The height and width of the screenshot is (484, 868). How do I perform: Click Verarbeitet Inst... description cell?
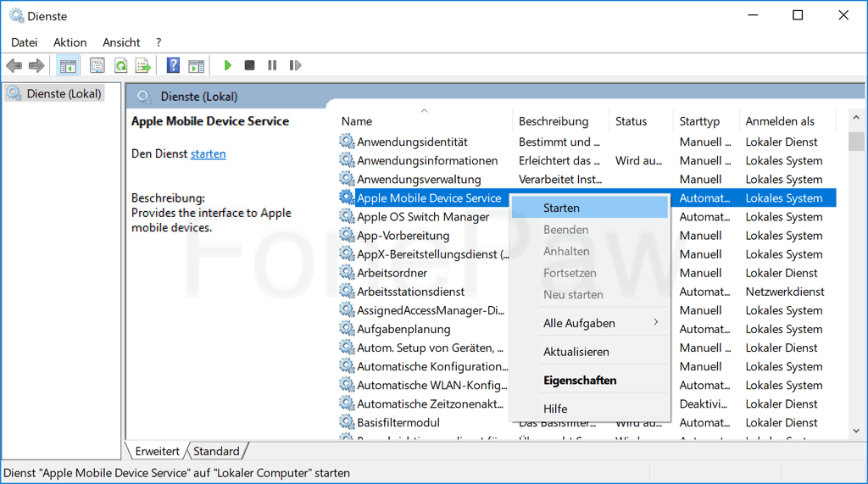coord(560,180)
